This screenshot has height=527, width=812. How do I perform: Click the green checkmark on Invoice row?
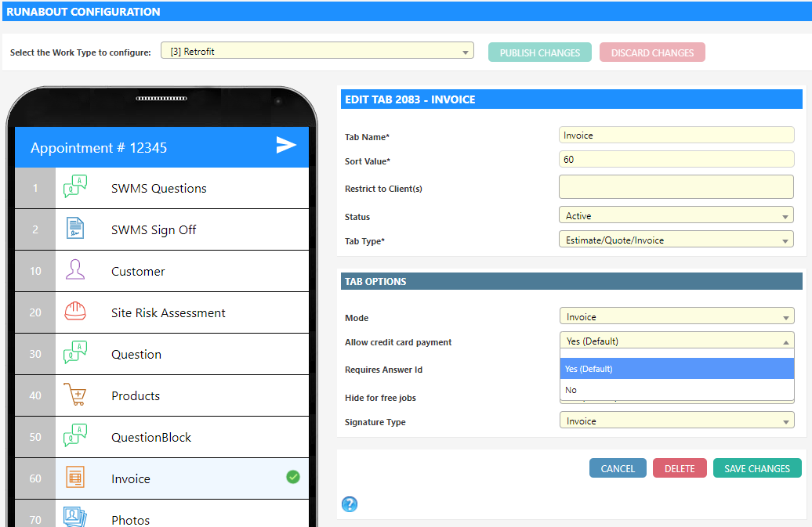pyautogui.click(x=293, y=477)
